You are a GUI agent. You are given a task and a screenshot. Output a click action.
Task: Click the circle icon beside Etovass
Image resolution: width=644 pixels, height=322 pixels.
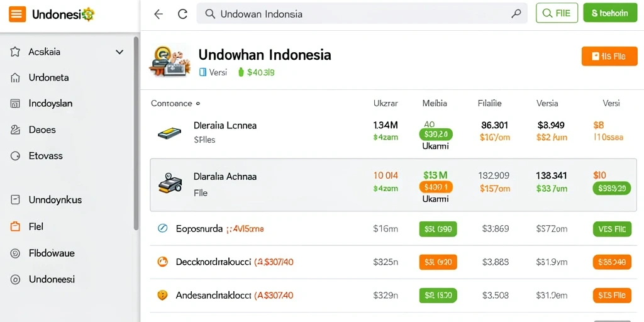pos(15,156)
